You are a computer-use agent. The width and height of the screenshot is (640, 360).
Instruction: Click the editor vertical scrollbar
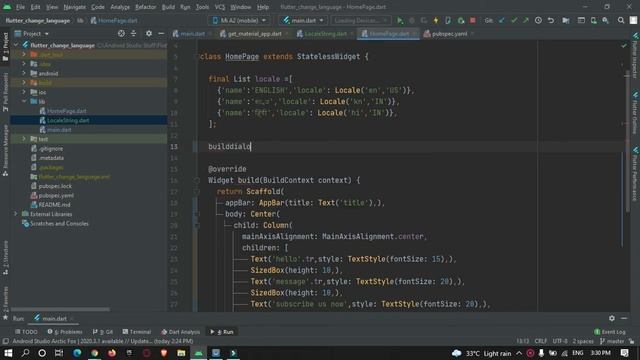[x=627, y=141]
